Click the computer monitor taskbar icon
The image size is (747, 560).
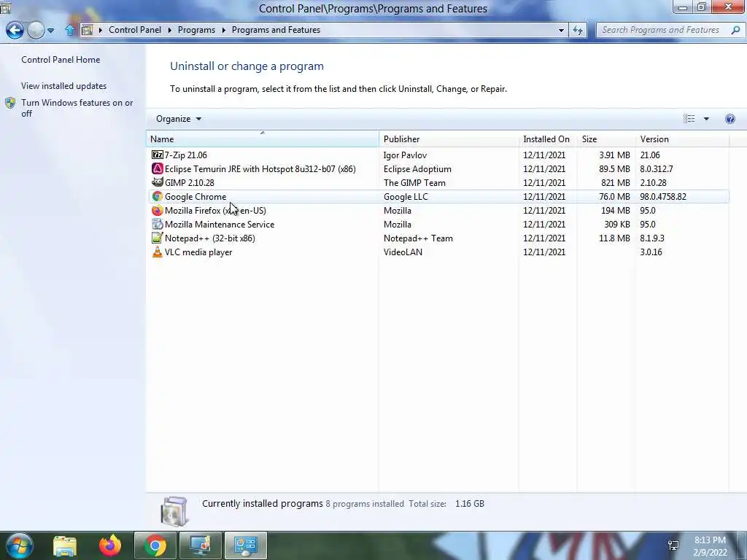pyautogui.click(x=200, y=545)
